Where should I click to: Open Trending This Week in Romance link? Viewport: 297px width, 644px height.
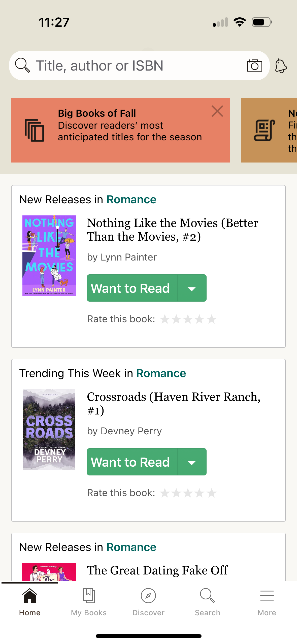161,373
